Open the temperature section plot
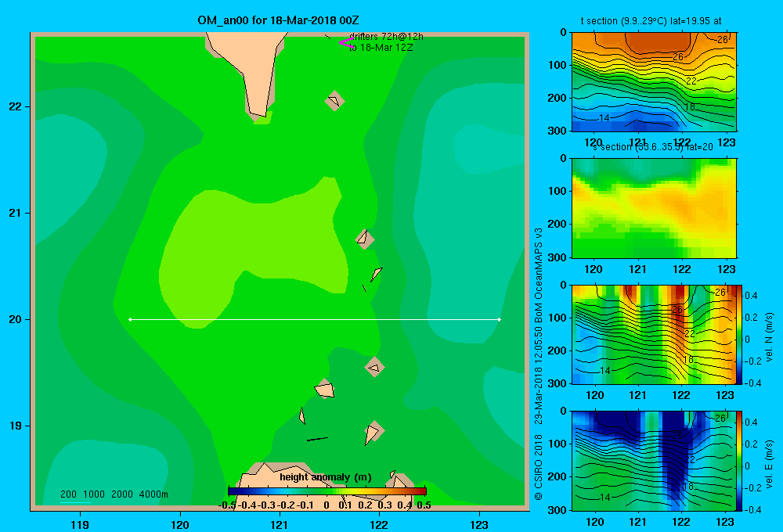The width and height of the screenshot is (783, 532). coord(654,81)
